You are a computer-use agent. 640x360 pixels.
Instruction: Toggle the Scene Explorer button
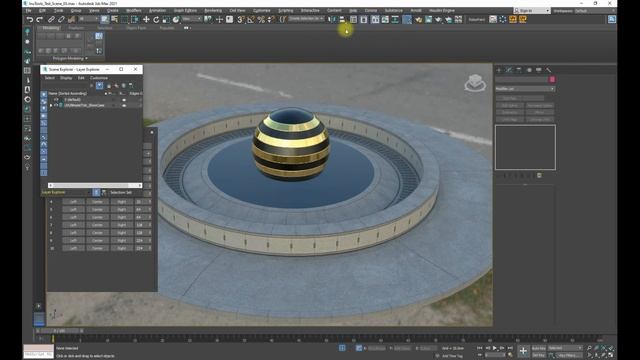point(353,19)
